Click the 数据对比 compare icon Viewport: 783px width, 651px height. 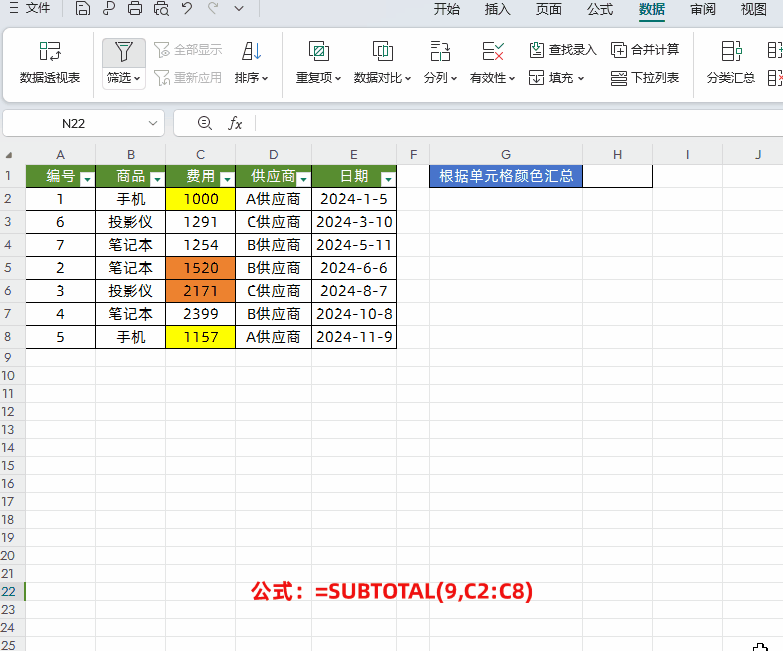(383, 51)
